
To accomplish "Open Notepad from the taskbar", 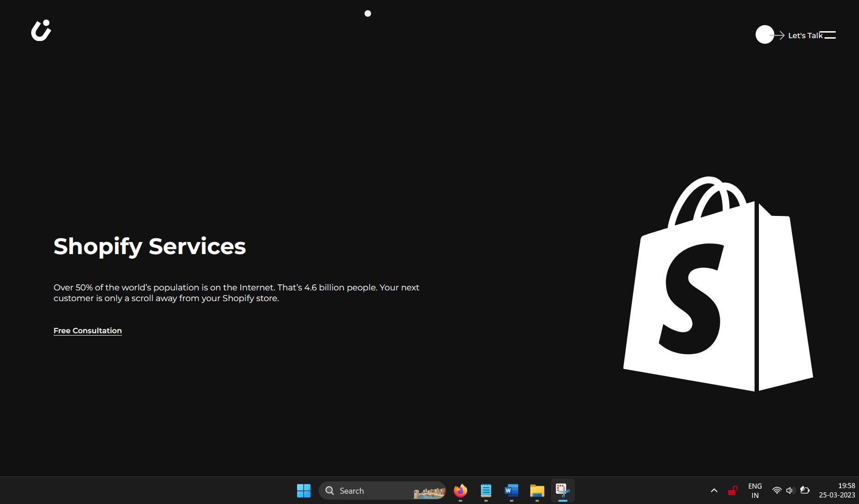I will 486,491.
